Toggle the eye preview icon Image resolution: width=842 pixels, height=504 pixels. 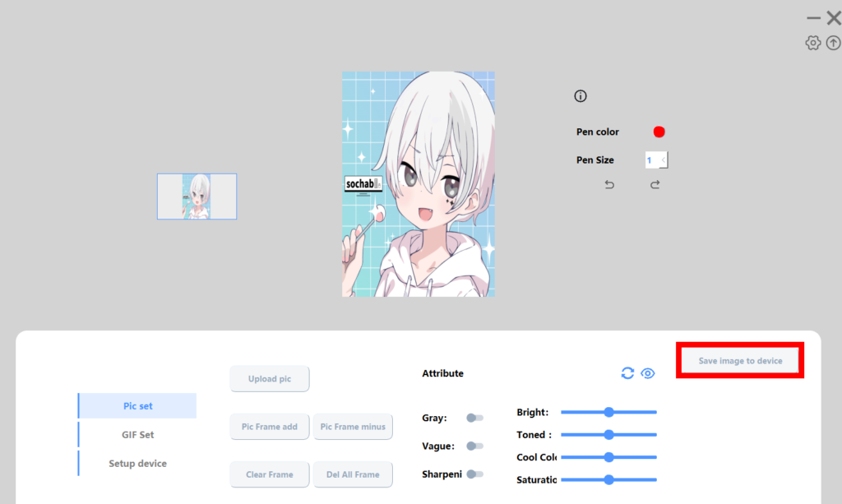pos(648,373)
